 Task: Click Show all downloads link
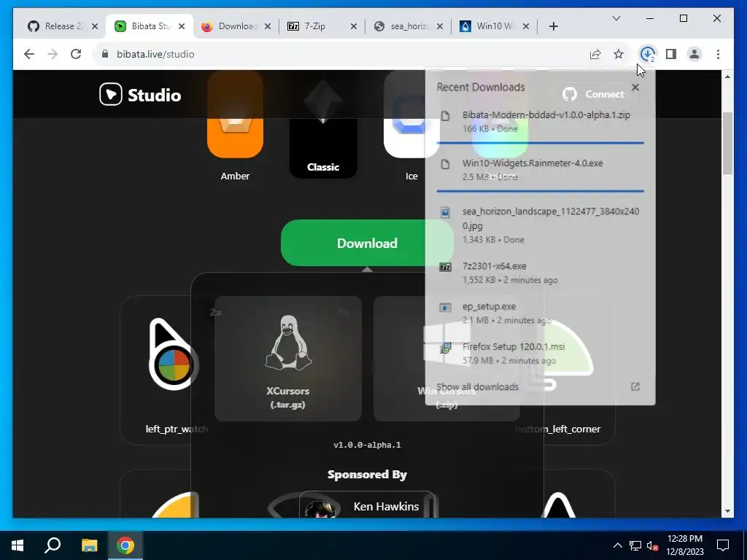pyautogui.click(x=477, y=386)
